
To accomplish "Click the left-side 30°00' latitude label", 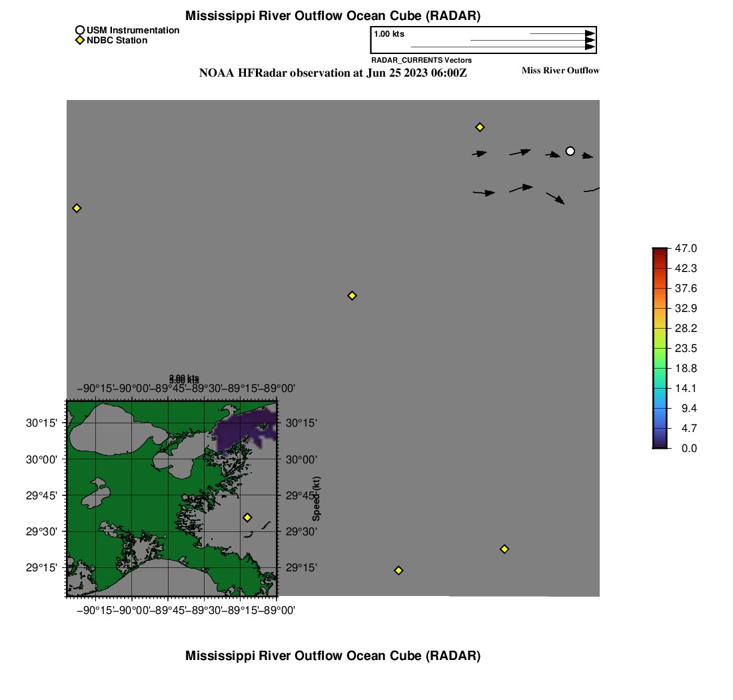I will pyautogui.click(x=41, y=459).
